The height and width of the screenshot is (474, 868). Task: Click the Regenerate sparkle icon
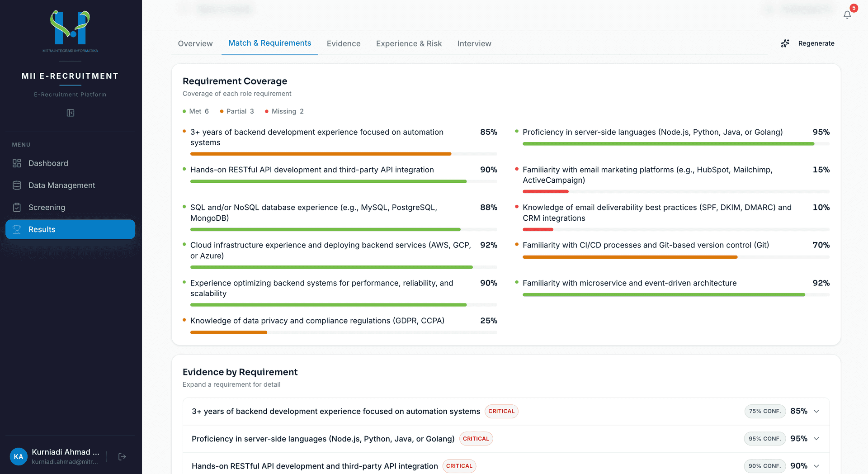pos(785,43)
